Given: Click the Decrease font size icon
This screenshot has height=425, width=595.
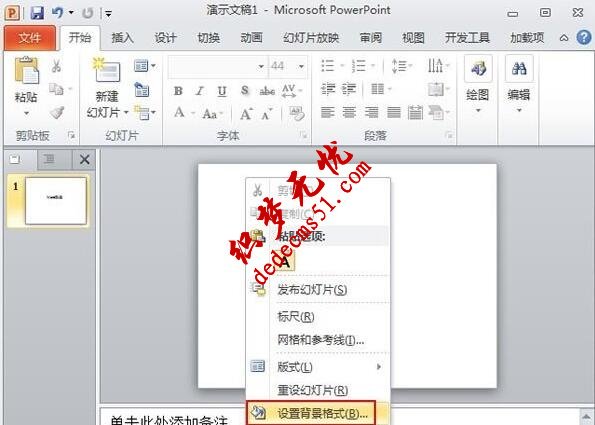Looking at the screenshot, I should tap(267, 114).
